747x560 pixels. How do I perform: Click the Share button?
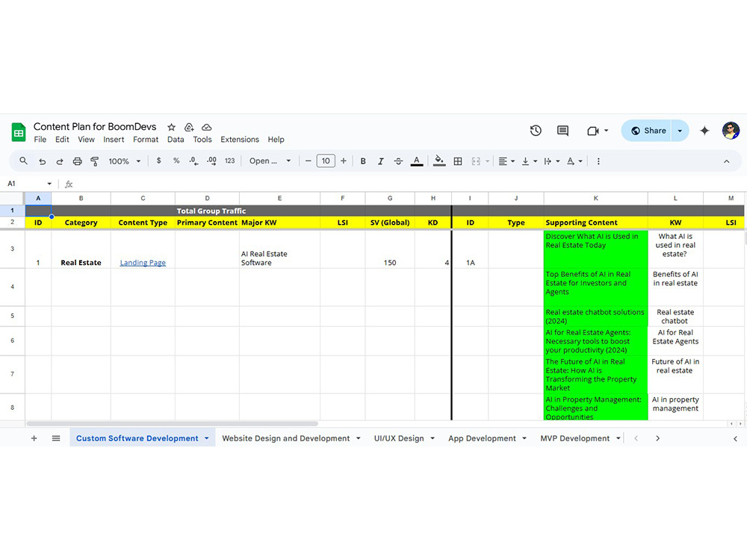click(648, 131)
